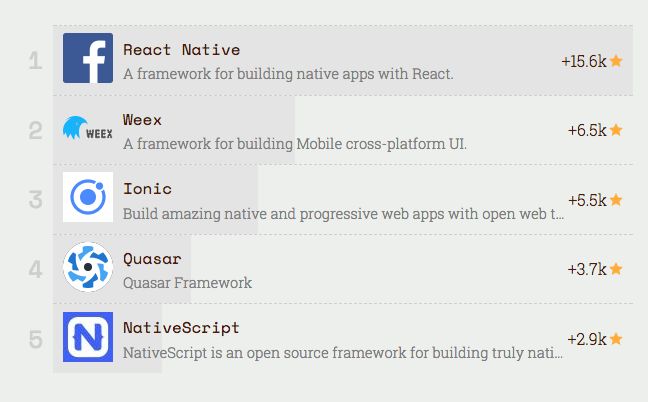
Task: Open the Ionic project title
Action: click(147, 189)
